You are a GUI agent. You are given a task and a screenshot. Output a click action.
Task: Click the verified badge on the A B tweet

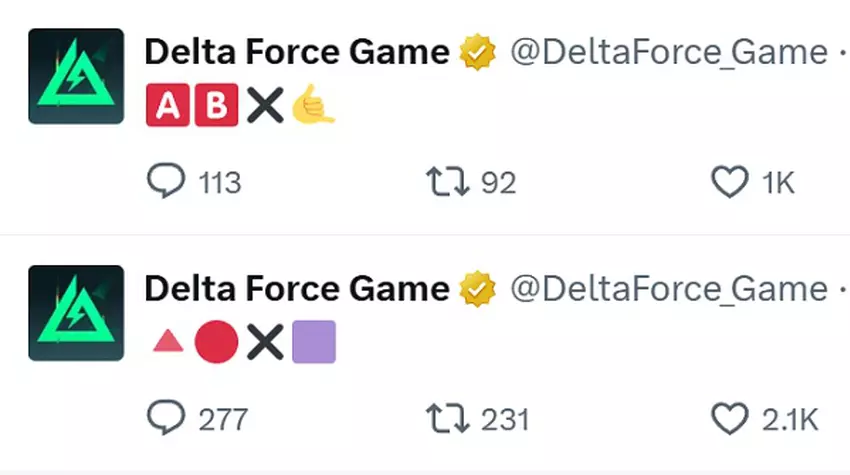click(479, 52)
